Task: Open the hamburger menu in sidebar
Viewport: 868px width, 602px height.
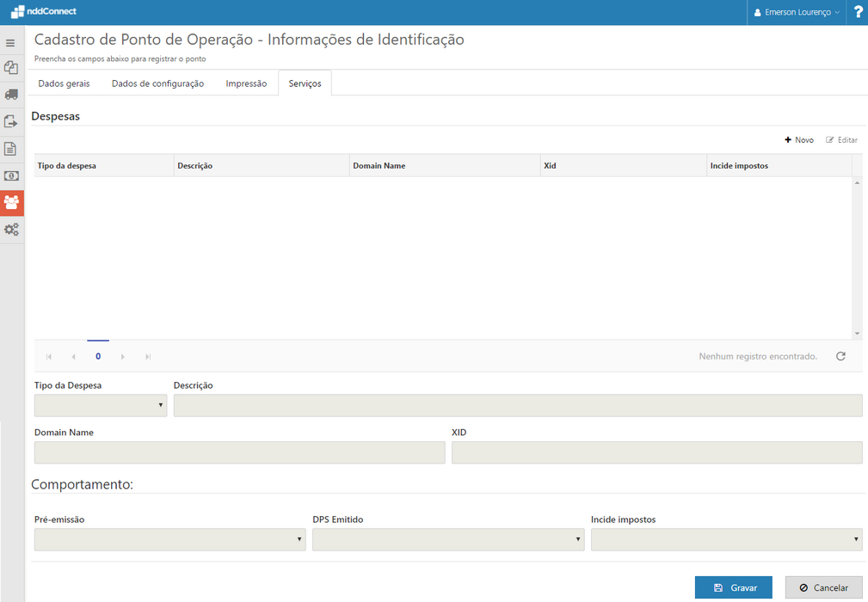Action: [11, 43]
